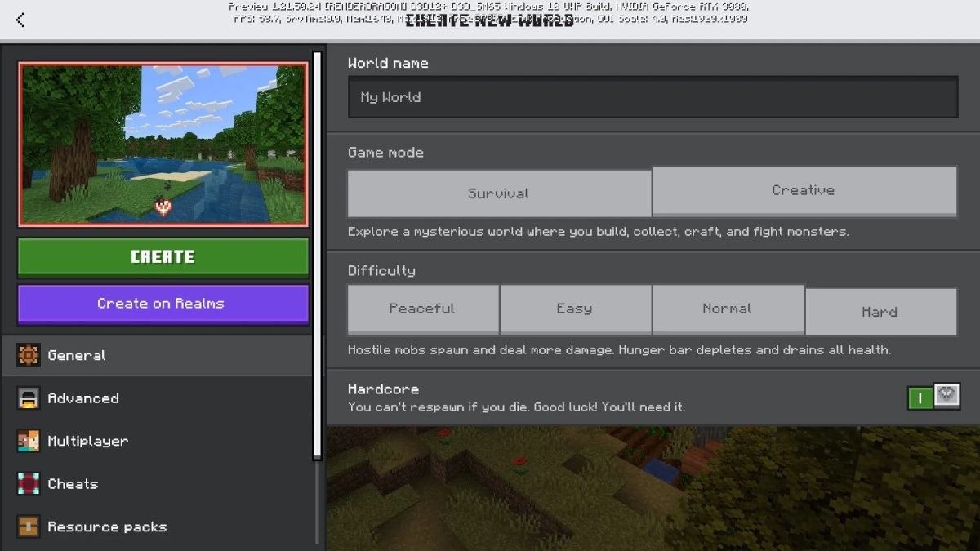Click the heart icon beside the Hardcore toggle
The image size is (980, 551).
[x=946, y=398]
